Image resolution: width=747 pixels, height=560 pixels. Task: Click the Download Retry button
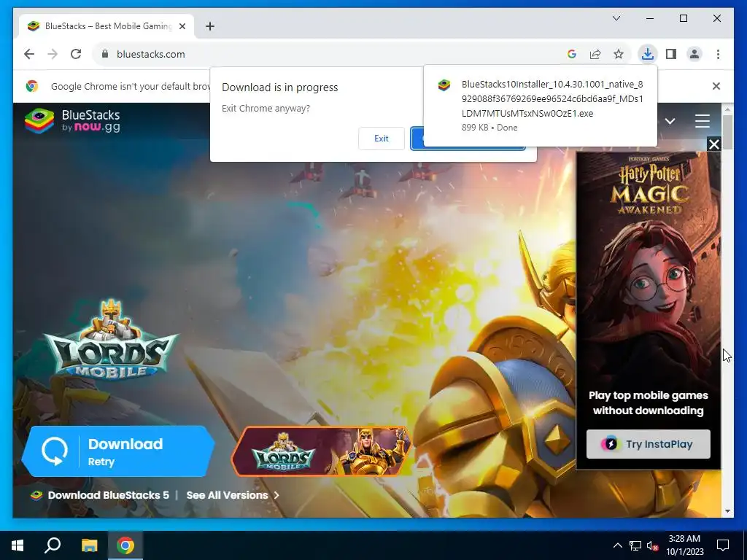click(117, 451)
